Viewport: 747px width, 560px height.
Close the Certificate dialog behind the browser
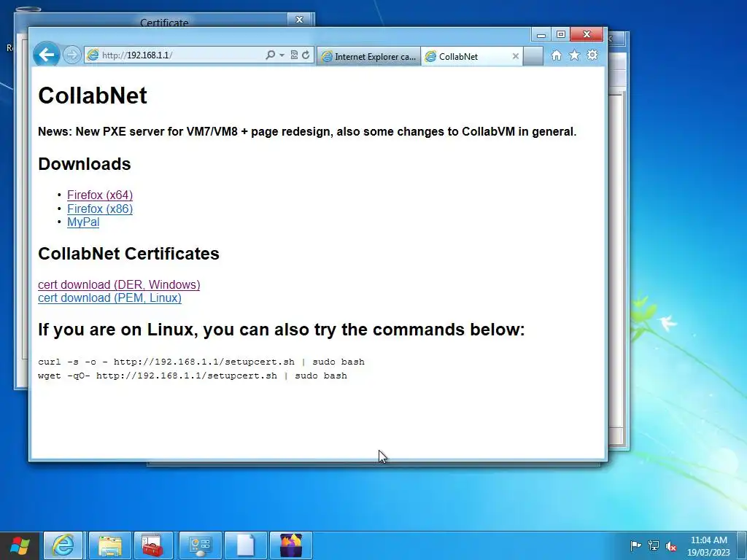tap(300, 20)
